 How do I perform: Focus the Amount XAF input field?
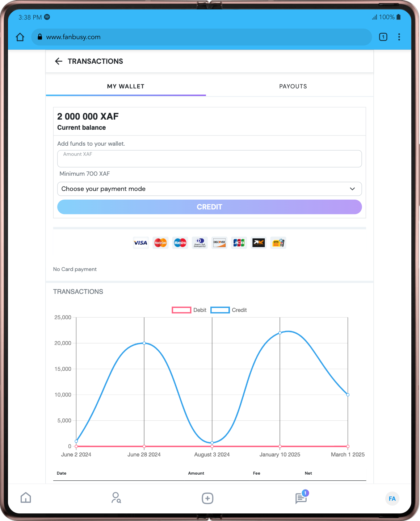click(x=209, y=159)
